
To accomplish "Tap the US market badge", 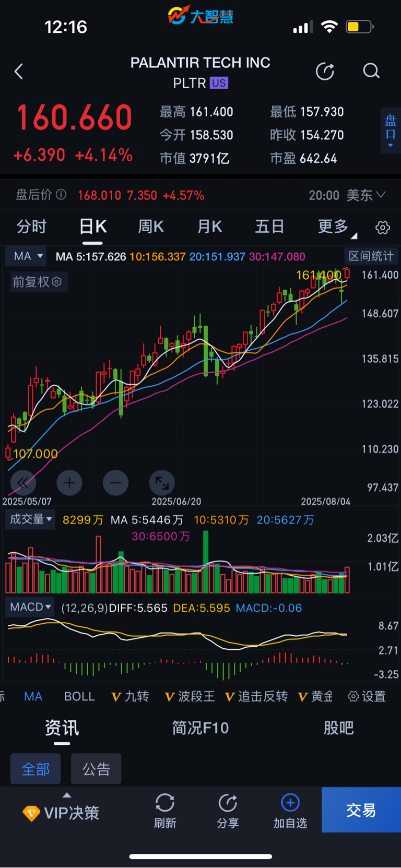I will click(x=219, y=83).
